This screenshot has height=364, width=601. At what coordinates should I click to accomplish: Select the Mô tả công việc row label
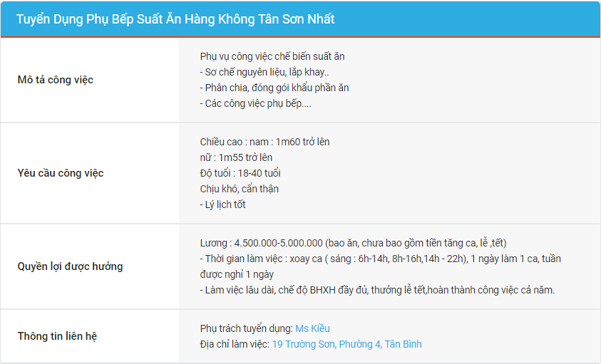(56, 80)
